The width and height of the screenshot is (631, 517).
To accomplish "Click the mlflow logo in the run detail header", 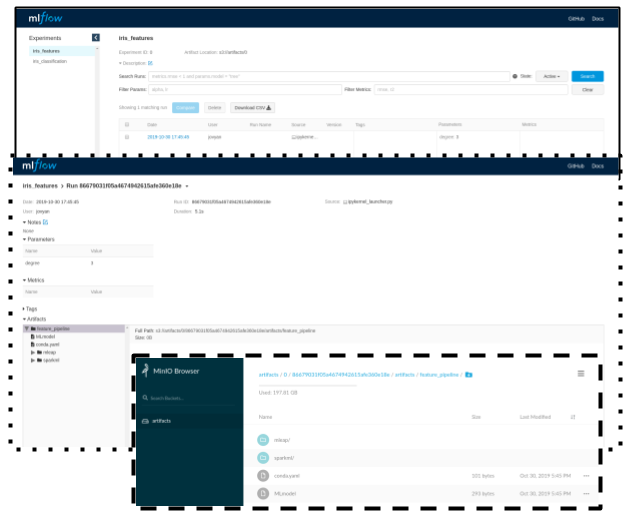I will click(x=39, y=165).
